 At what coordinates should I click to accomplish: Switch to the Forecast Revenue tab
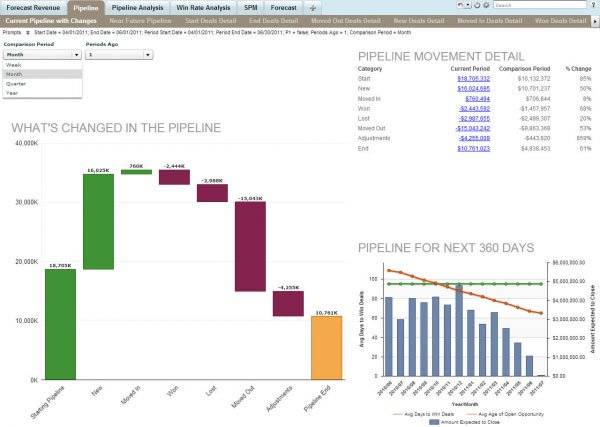click(33, 6)
